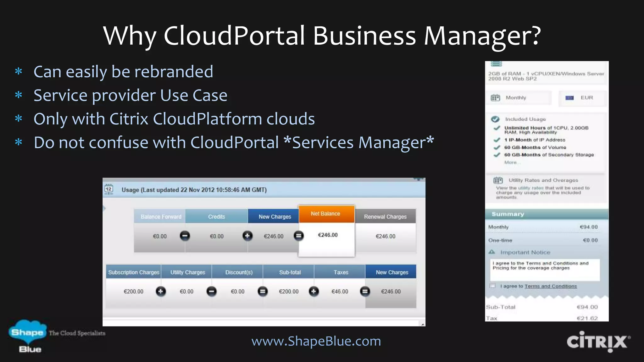644x362 pixels.
Task: Click the EUR flag icon
Action: 569,98
